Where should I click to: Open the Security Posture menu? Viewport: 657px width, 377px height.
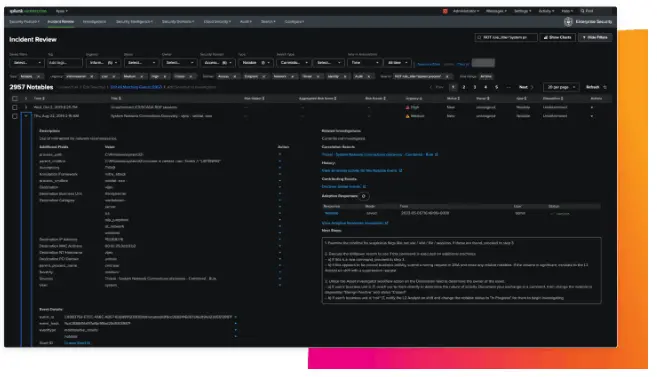(x=24, y=22)
